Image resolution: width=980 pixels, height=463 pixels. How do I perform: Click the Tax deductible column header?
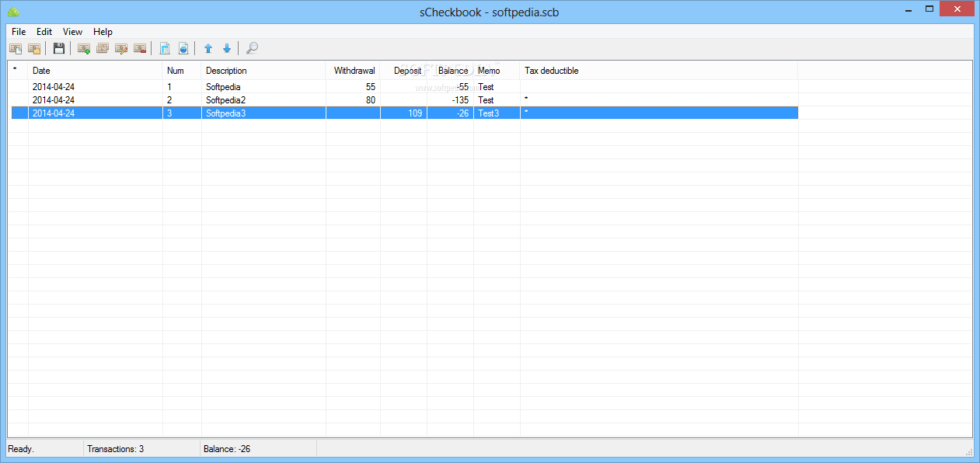[x=659, y=71]
